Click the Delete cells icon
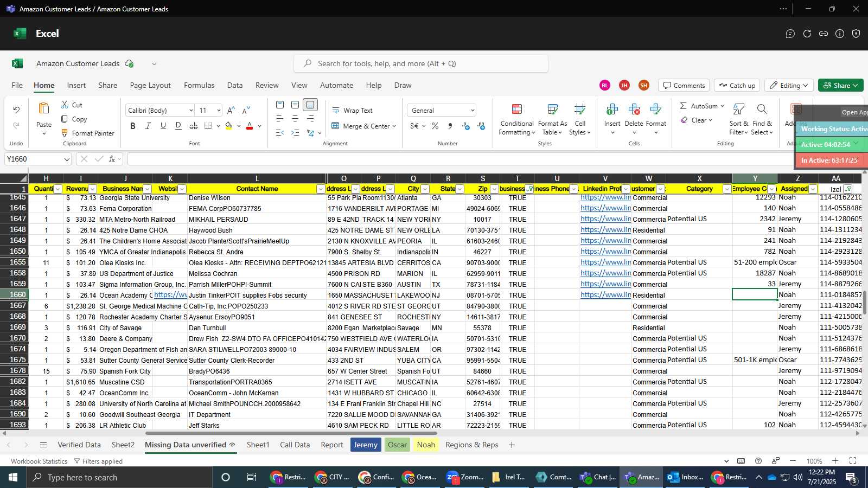The width and height of the screenshot is (868, 488). [634, 110]
